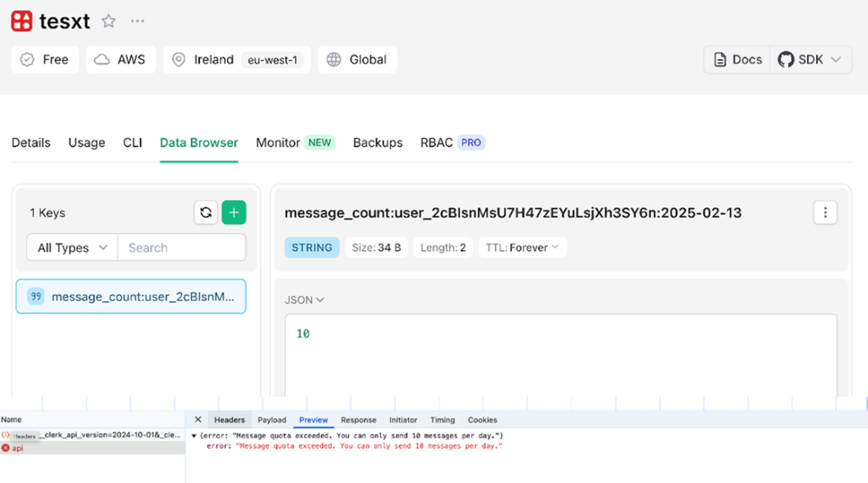Open the three-dot menu next to database name
Image resolution: width=868 pixels, height=483 pixels.
click(137, 21)
